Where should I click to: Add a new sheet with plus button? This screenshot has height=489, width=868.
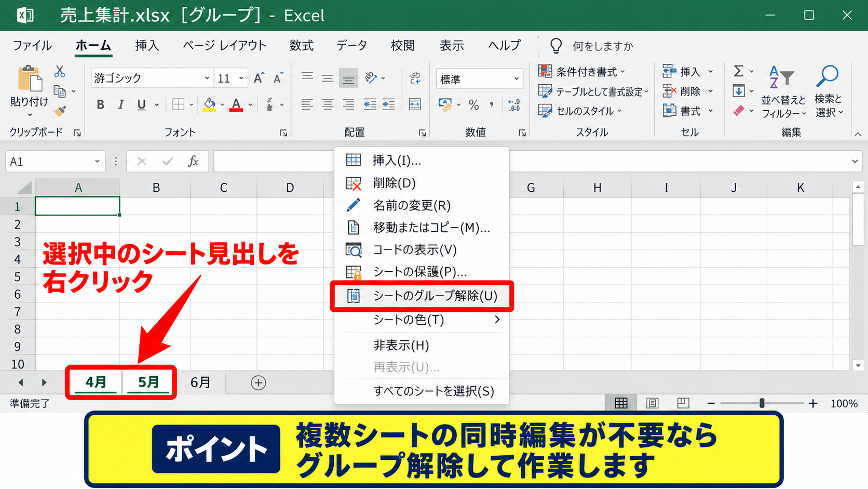(x=258, y=383)
